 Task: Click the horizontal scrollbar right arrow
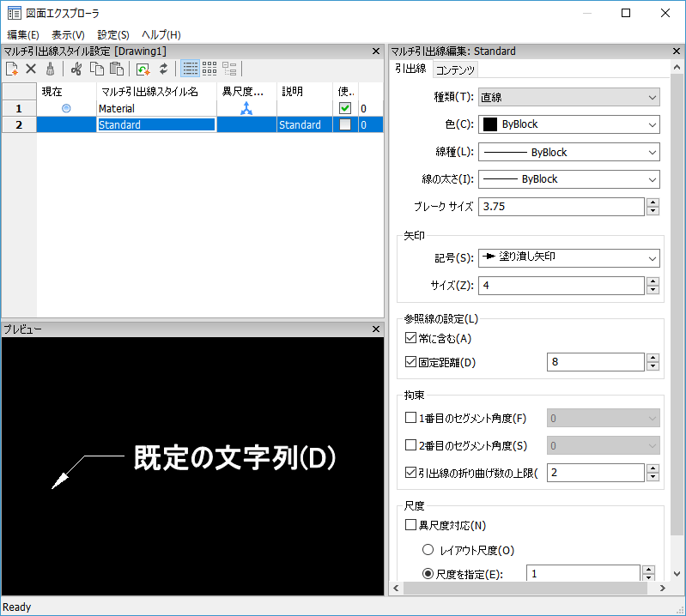coord(662,588)
